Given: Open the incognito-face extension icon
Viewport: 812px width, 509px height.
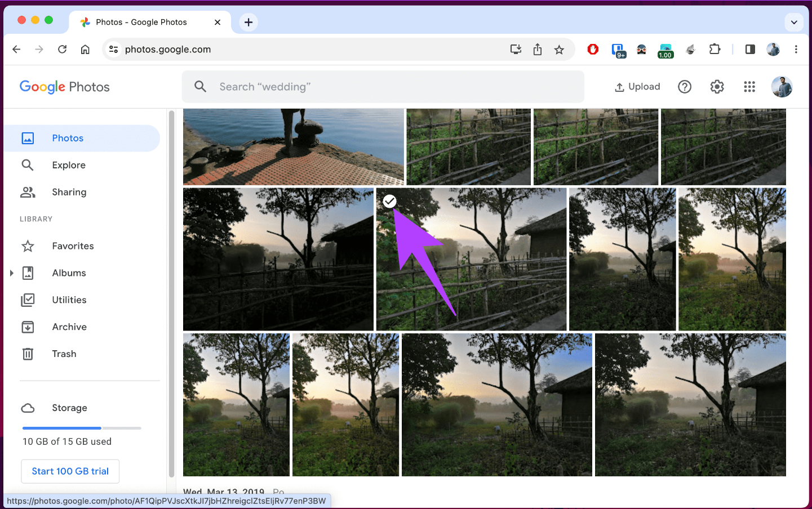Looking at the screenshot, I should [641, 50].
